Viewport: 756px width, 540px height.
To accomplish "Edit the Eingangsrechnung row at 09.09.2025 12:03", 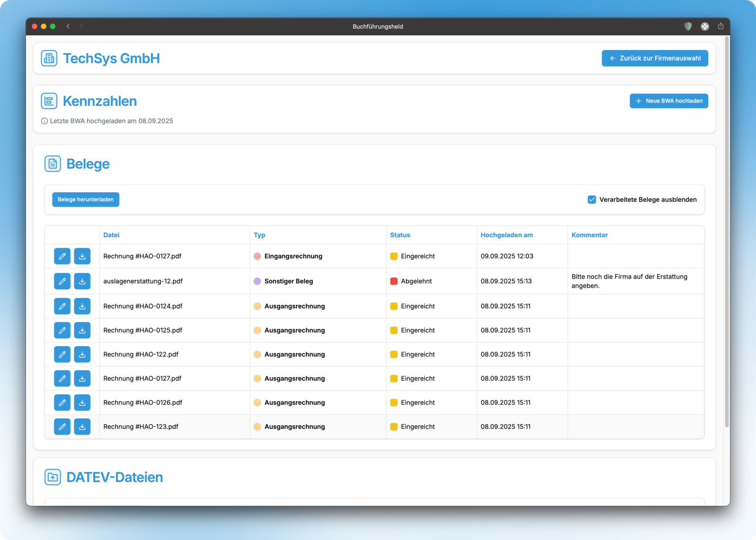I will (62, 256).
